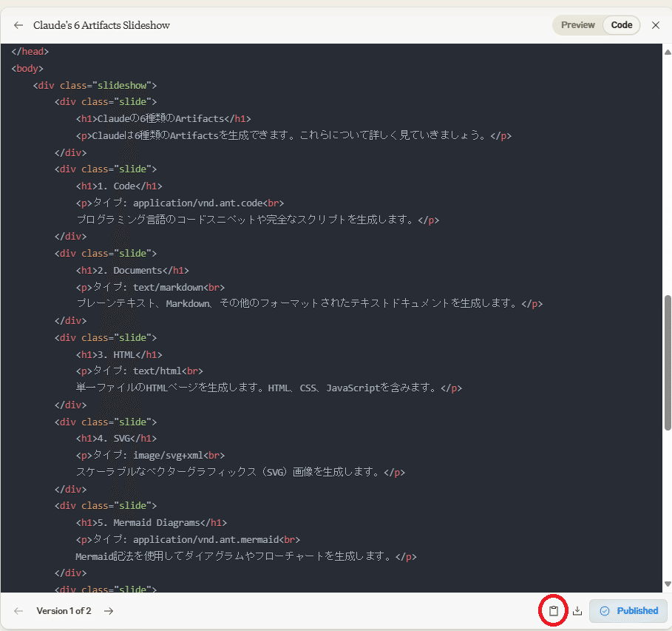The width and height of the screenshot is (672, 631).
Task: Go to the previous version
Action: [x=18, y=611]
